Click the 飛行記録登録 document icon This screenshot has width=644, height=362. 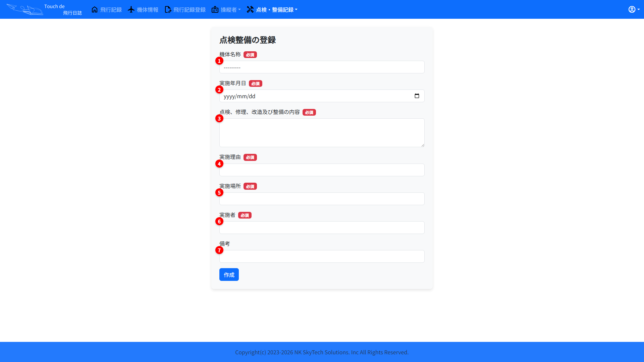[168, 9]
